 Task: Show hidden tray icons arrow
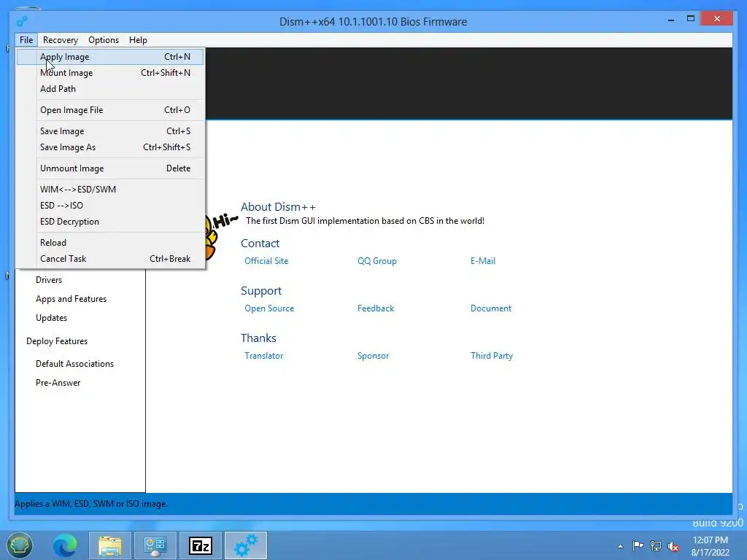click(620, 546)
